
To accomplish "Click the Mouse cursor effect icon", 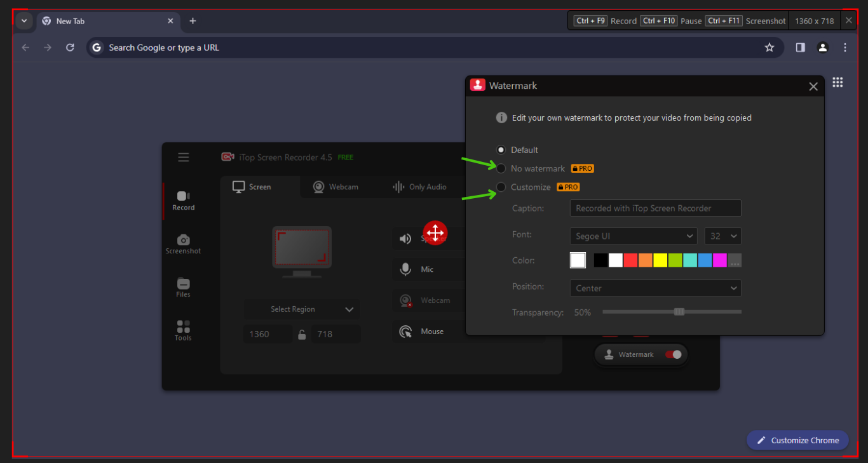I will (405, 332).
